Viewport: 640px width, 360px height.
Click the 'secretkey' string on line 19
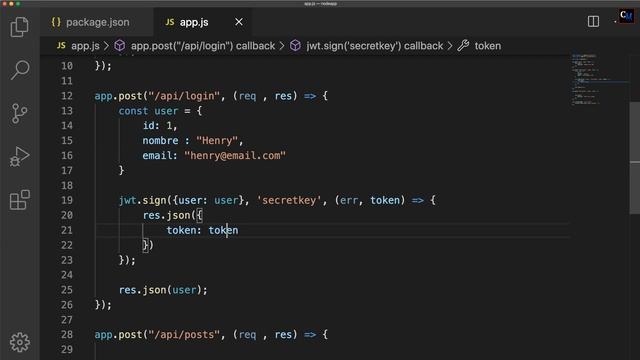point(289,200)
